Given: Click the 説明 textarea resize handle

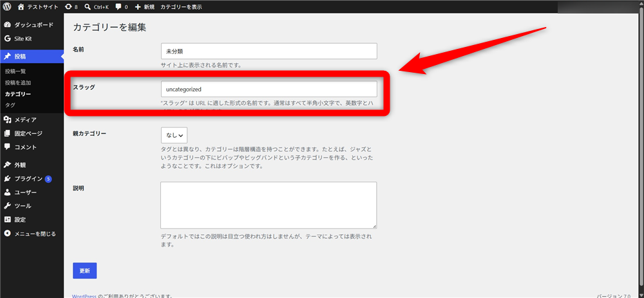Looking at the screenshot, I should point(374,226).
